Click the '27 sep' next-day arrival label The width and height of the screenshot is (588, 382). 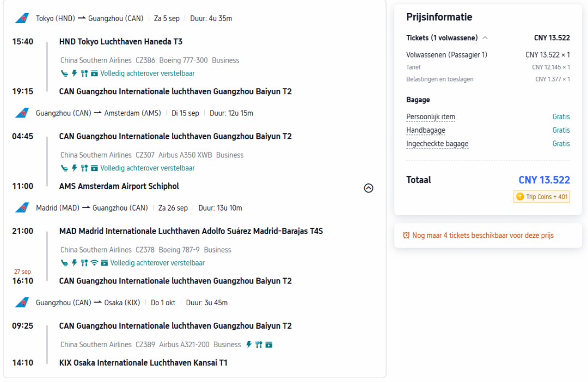point(22,272)
